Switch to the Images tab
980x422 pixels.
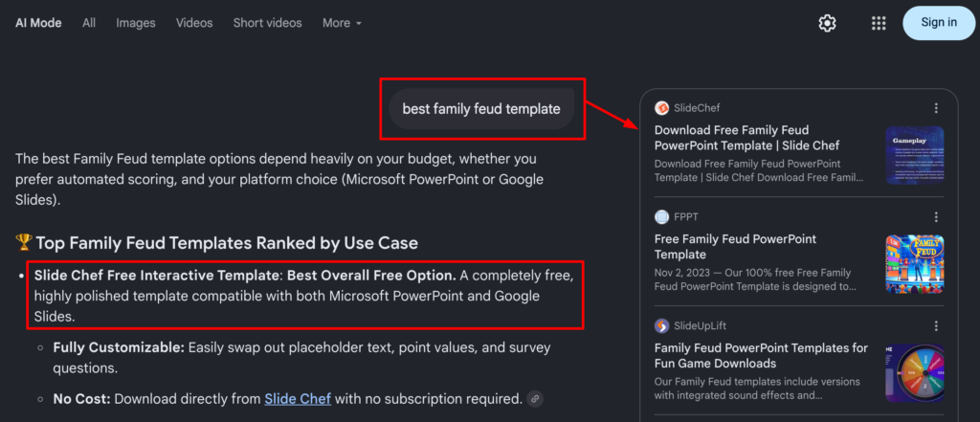pyautogui.click(x=136, y=23)
